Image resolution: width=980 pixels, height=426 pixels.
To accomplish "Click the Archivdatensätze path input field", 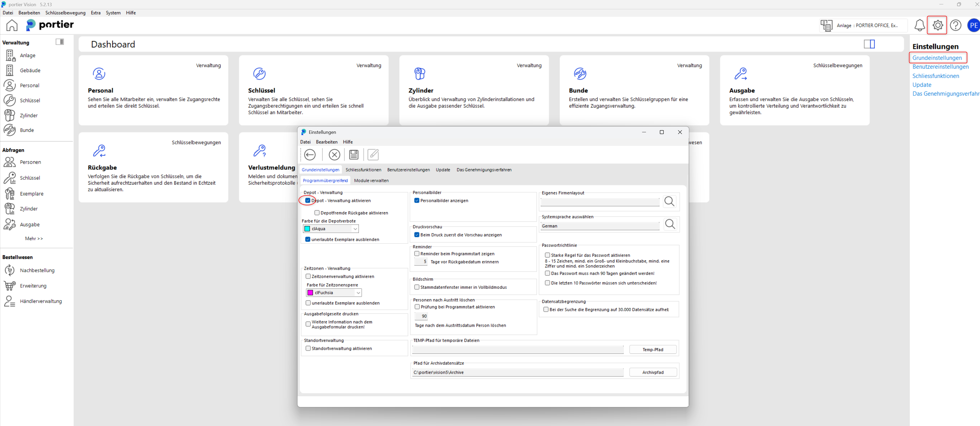I will click(x=517, y=372).
